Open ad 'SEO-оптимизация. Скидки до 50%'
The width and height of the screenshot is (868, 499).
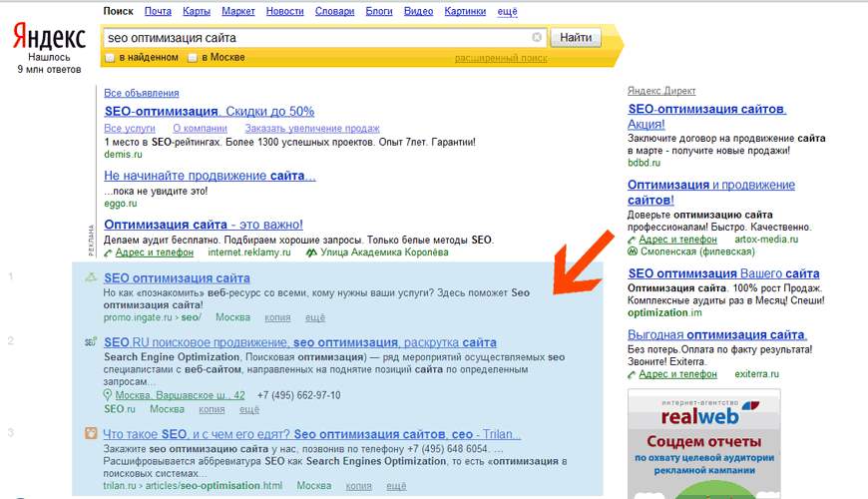[x=210, y=112]
